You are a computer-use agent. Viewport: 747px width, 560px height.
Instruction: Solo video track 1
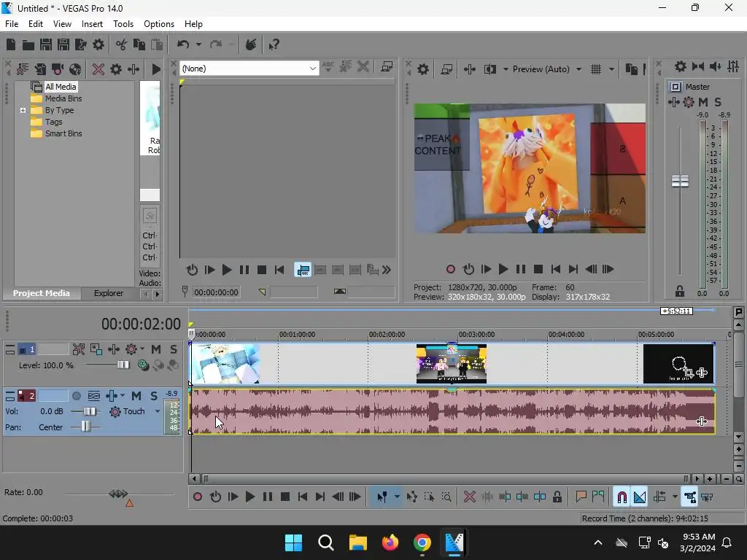(x=174, y=349)
